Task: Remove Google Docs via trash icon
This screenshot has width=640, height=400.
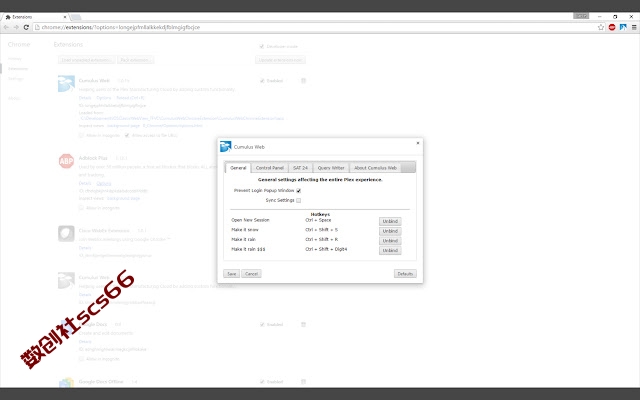Action: coord(303,324)
